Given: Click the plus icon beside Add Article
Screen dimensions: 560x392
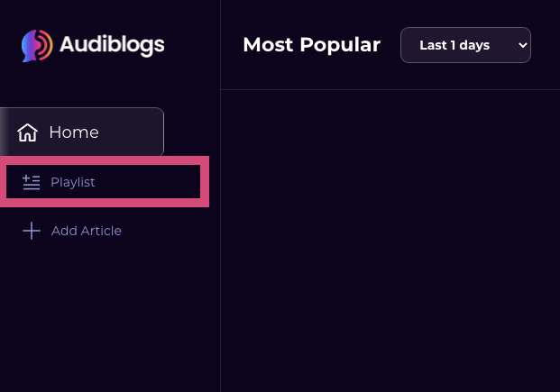Looking at the screenshot, I should (x=32, y=231).
